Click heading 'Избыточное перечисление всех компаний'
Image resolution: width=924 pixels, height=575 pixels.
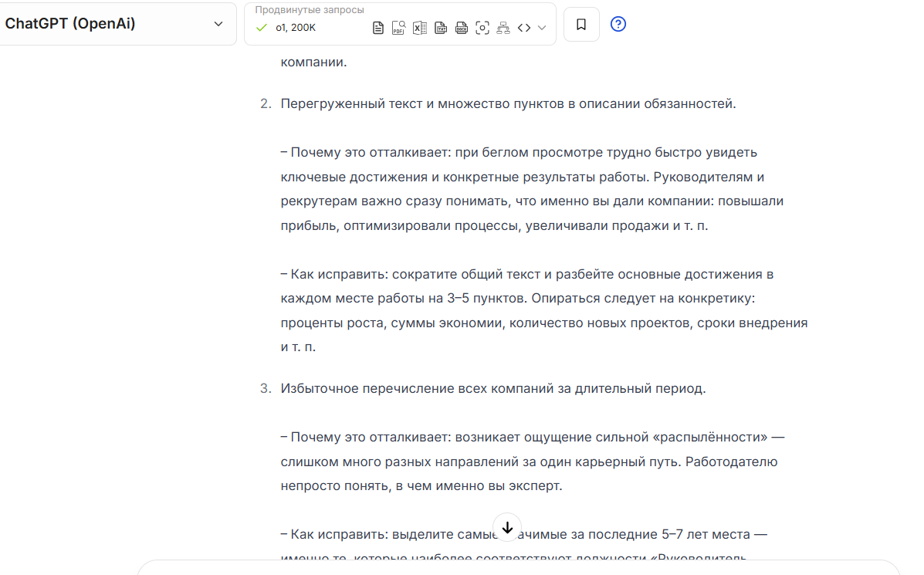point(492,388)
